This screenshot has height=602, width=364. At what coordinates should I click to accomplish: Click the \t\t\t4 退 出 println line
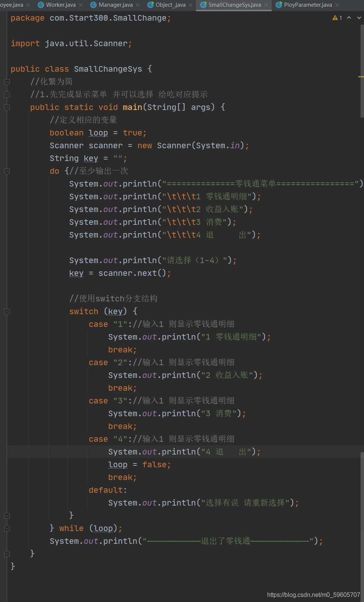coord(165,235)
